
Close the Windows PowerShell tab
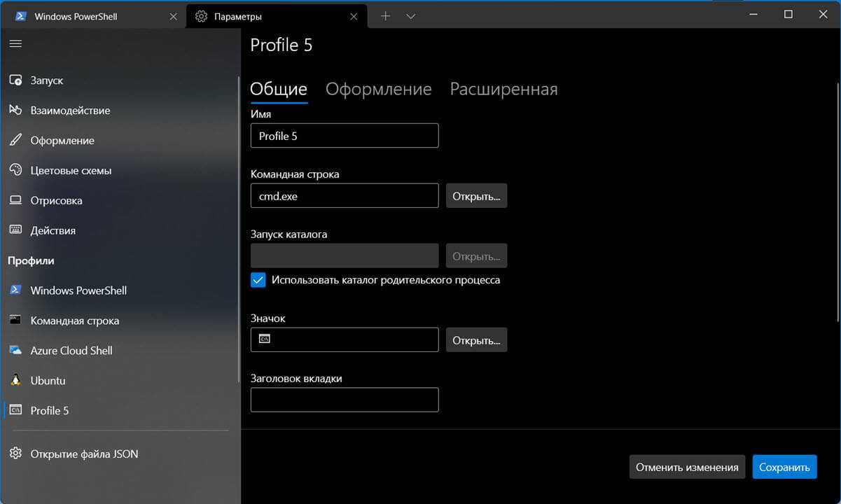pyautogui.click(x=173, y=16)
